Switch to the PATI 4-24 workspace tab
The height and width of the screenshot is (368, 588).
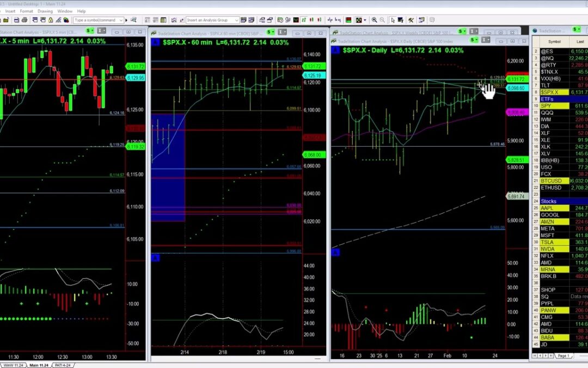[64, 365]
